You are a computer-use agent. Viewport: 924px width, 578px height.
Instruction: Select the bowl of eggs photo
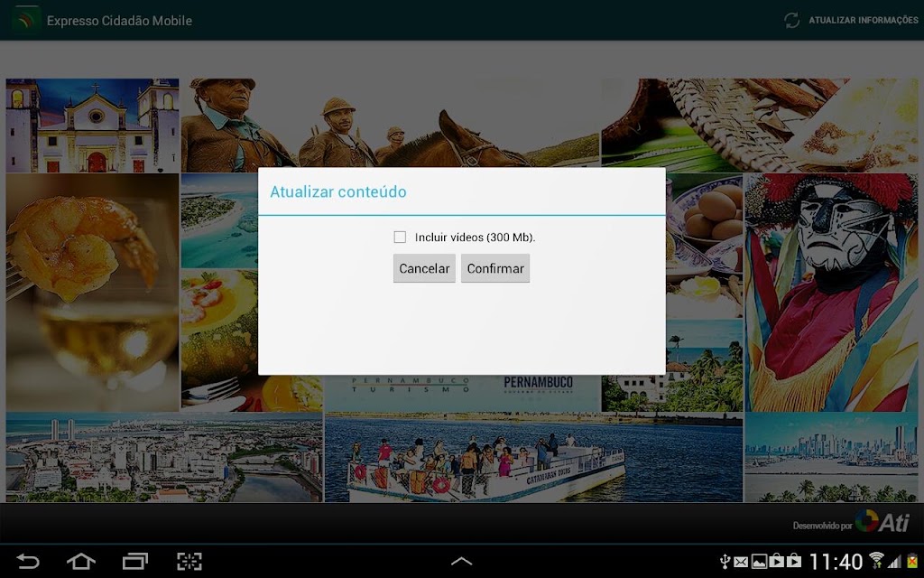coord(705,246)
